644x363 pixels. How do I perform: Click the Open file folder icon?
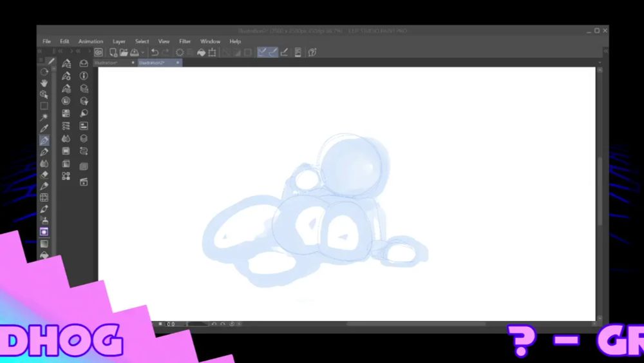pyautogui.click(x=124, y=52)
